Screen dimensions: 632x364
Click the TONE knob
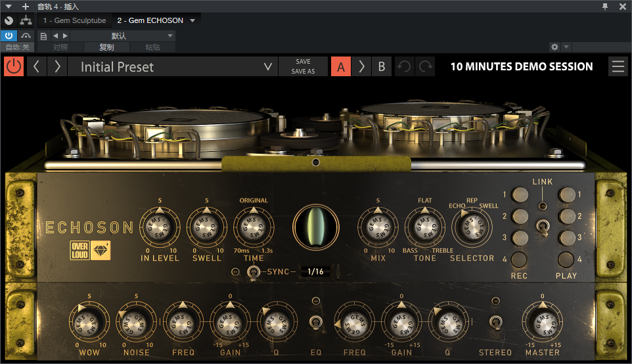point(425,227)
